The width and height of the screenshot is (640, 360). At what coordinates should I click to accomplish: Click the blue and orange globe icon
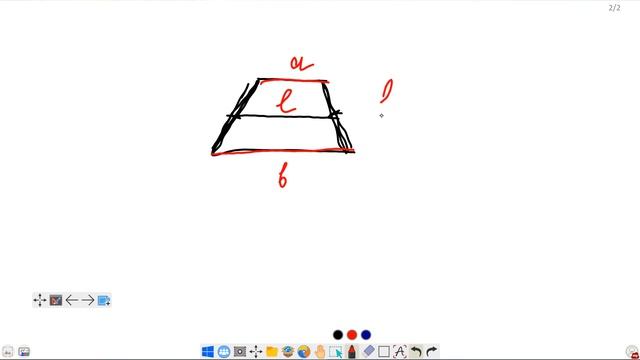click(x=304, y=351)
